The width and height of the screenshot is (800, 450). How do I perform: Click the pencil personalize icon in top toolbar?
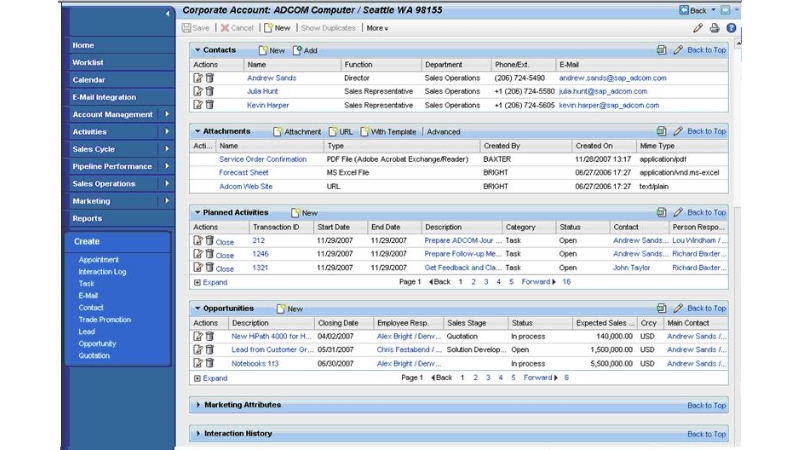click(x=698, y=28)
